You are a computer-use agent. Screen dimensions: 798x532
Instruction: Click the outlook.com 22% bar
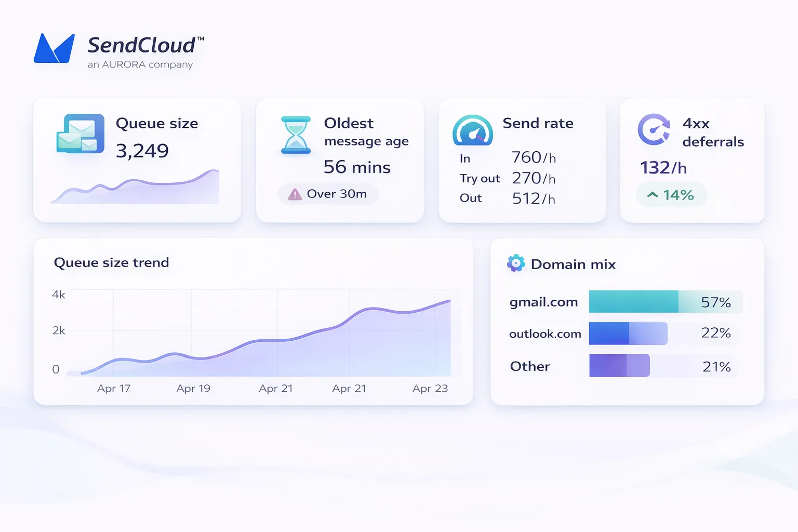tap(628, 334)
